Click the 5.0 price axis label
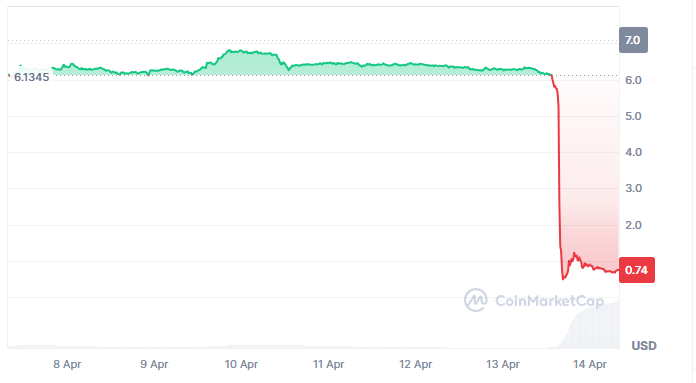696x383 pixels. (x=633, y=116)
